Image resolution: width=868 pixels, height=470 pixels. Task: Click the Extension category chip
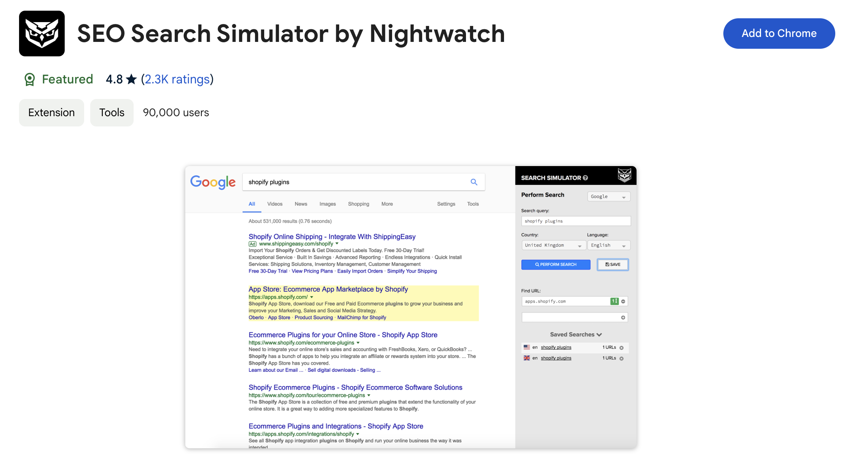click(x=51, y=113)
